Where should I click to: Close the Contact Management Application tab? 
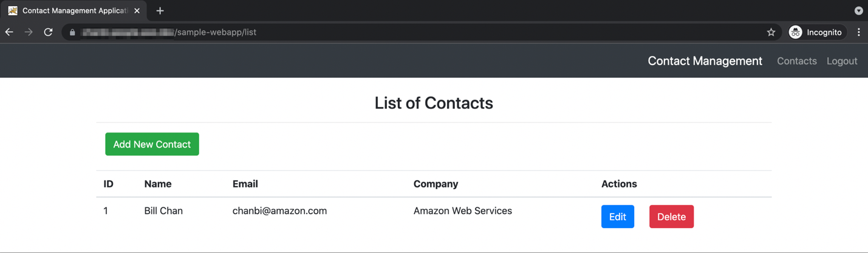137,10
